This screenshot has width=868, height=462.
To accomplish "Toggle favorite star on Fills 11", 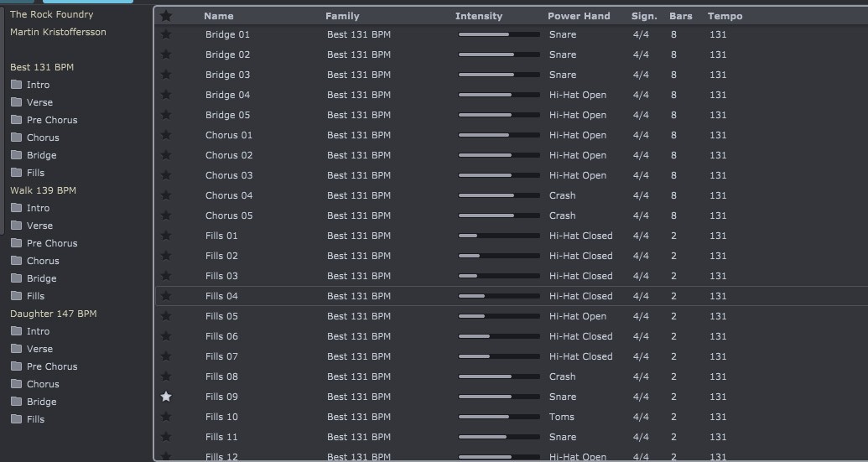I will [x=166, y=437].
